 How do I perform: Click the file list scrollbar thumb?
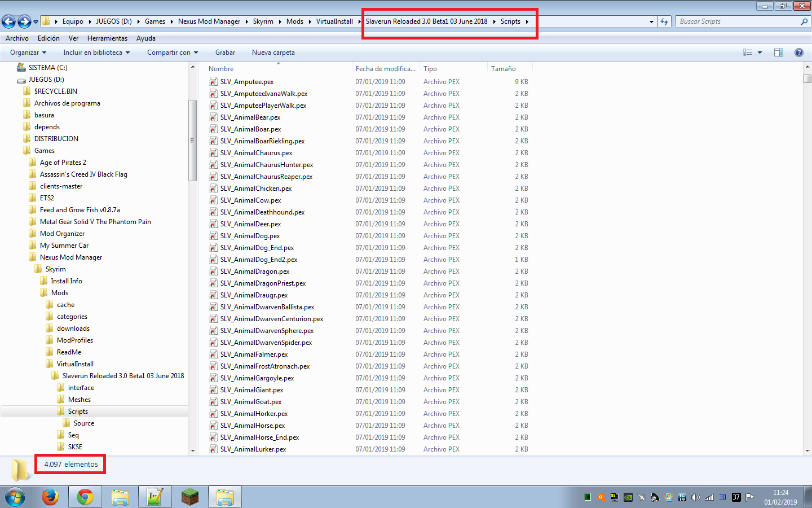(807, 78)
